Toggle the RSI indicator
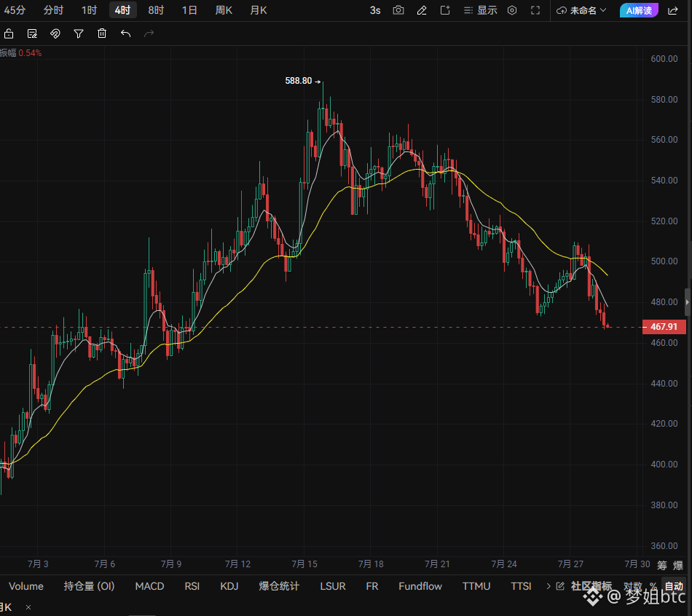This screenshot has height=616, width=692. [x=192, y=586]
